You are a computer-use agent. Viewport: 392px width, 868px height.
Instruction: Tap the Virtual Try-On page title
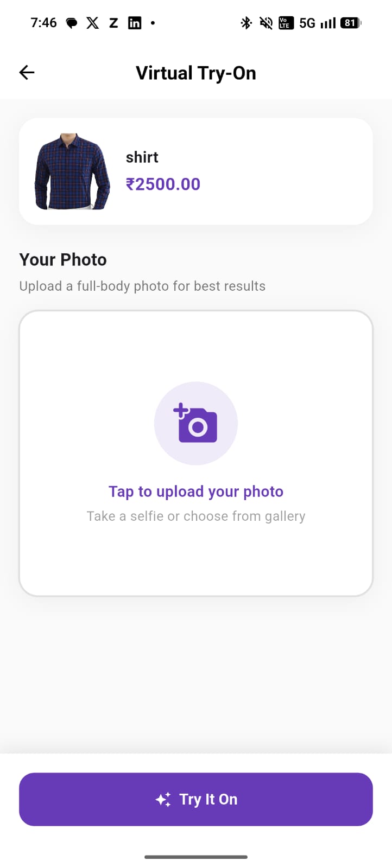click(x=196, y=73)
